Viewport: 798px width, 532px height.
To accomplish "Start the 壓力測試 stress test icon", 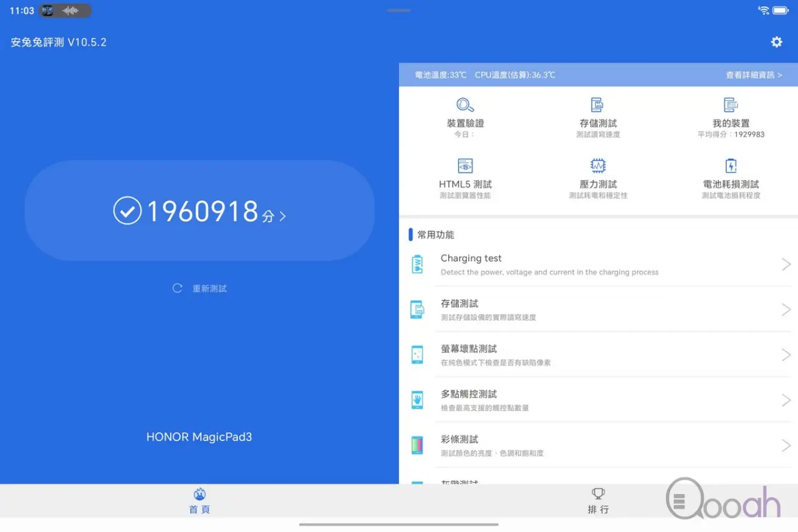I will tap(598, 166).
